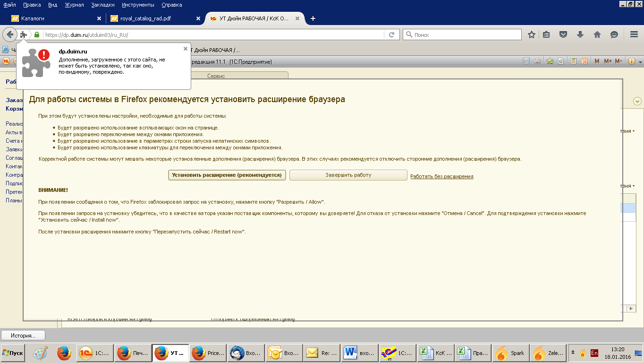Open the Outlook Вхо... taskbar window
Viewport: 644px width, 363px height.
pyautogui.click(x=284, y=353)
